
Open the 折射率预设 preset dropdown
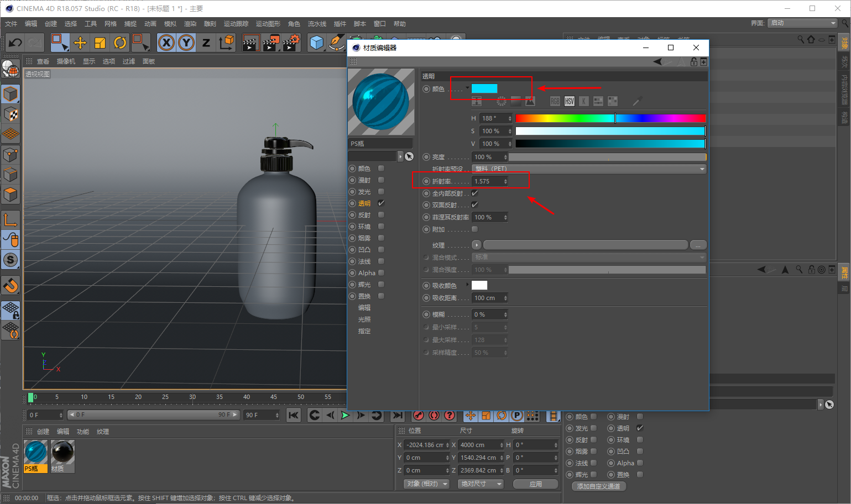(589, 169)
